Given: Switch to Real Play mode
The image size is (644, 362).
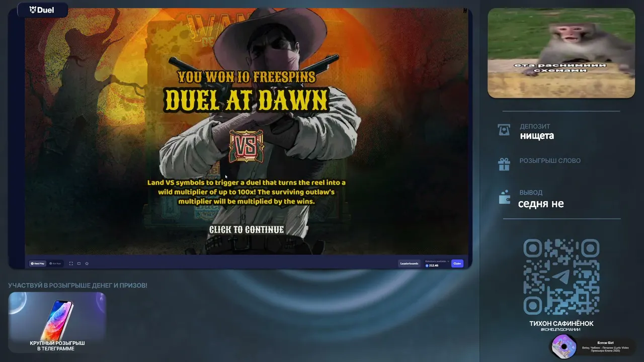Looking at the screenshot, I should (x=38, y=263).
